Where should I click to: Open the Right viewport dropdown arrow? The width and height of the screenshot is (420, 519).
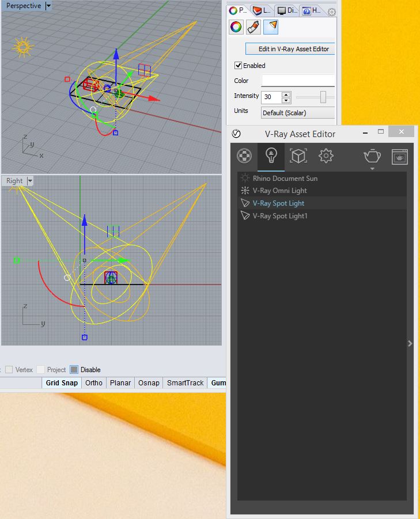click(x=30, y=181)
